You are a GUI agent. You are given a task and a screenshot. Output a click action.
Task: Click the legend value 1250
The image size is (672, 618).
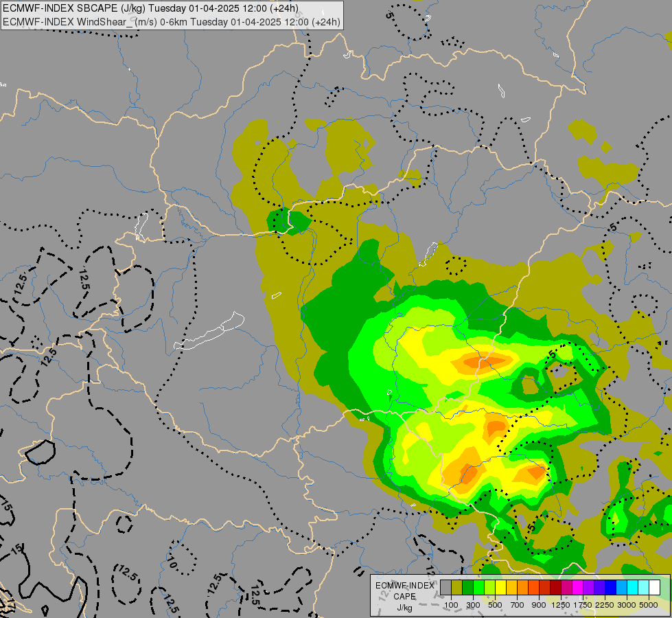tap(561, 605)
